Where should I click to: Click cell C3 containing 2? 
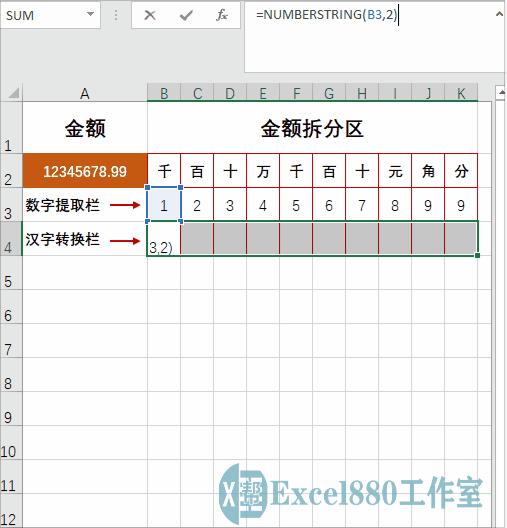(x=197, y=205)
